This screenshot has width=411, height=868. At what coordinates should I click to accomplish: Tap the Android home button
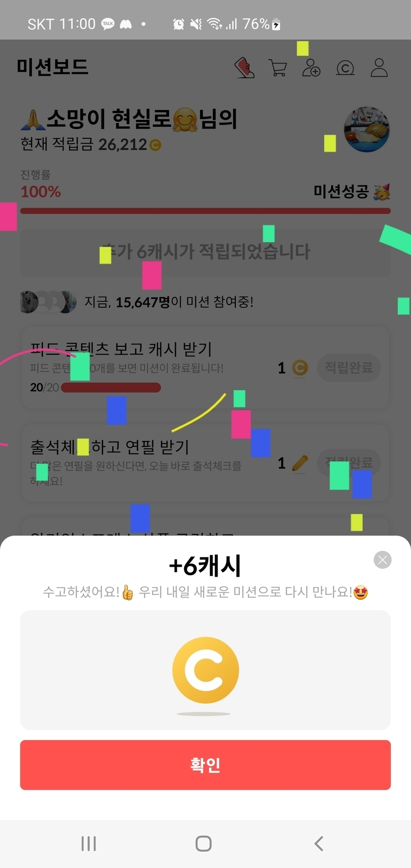coord(204,844)
